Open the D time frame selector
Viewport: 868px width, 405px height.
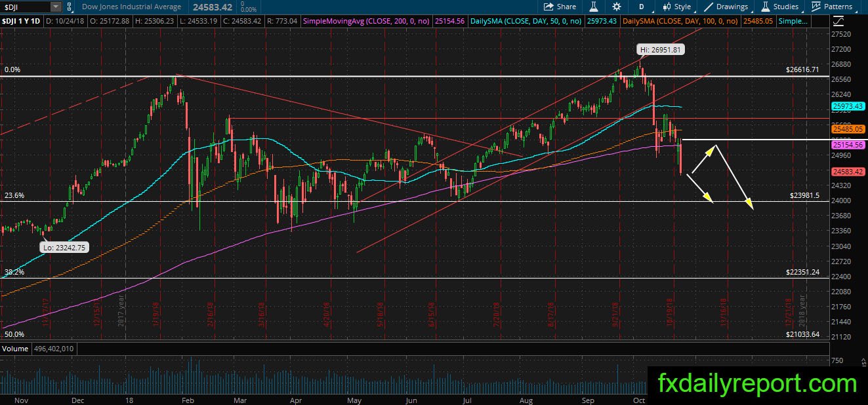coord(642,7)
